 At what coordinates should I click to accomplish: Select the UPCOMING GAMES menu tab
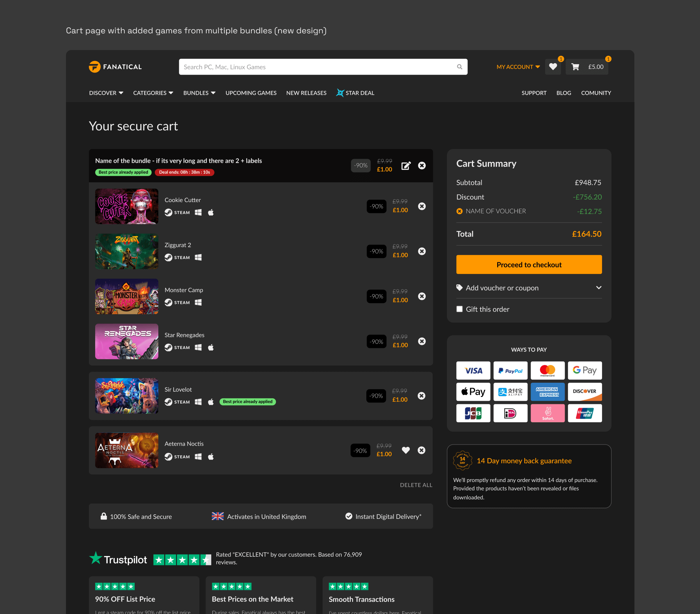(x=251, y=93)
